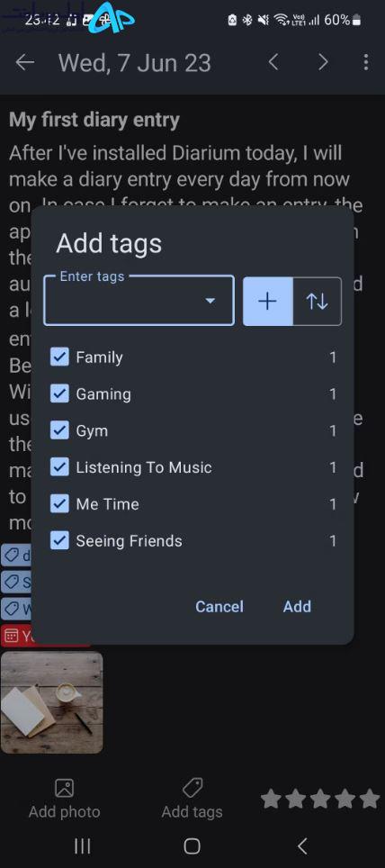The image size is (385, 868).
Task: Tap the plus icon to add tag
Action: pos(268,301)
